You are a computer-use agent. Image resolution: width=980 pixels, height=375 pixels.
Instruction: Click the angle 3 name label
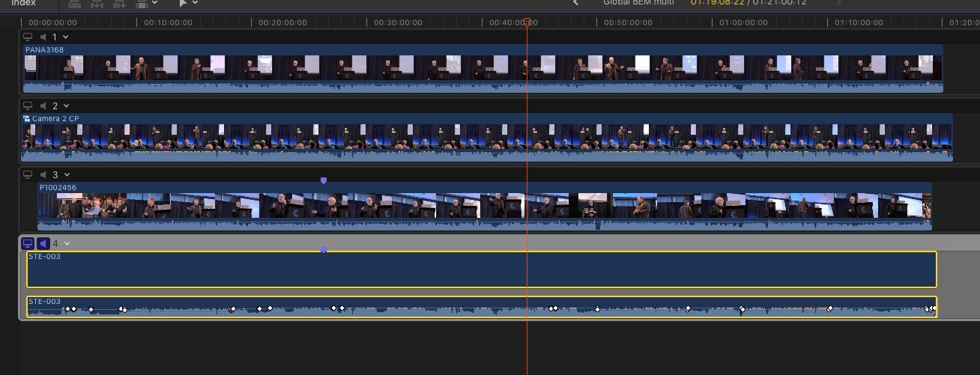55,175
